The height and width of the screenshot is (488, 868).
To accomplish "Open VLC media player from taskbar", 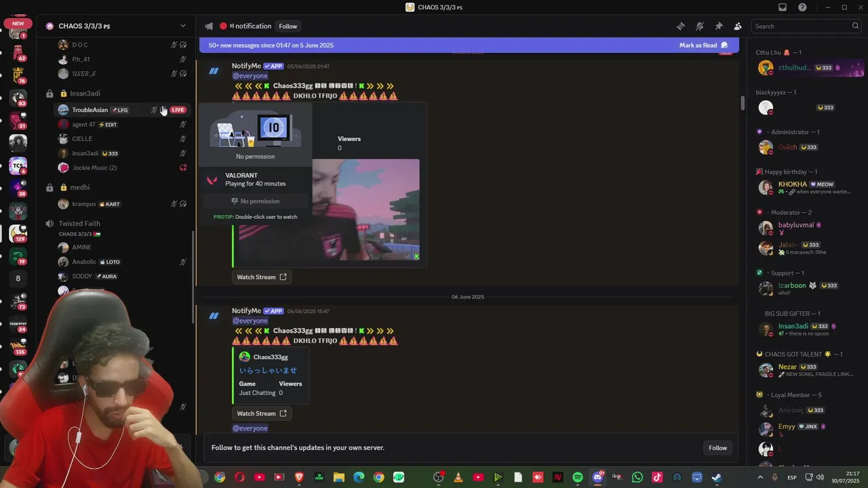I will [x=458, y=477].
